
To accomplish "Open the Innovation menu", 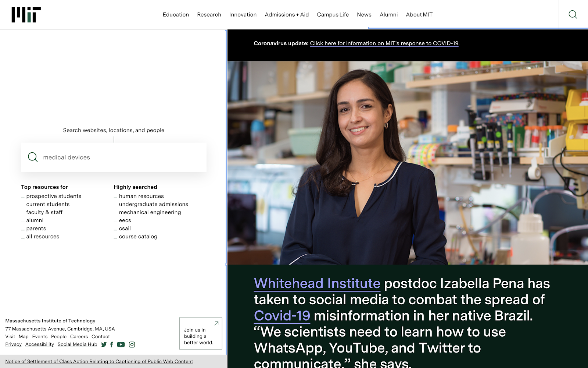I will [243, 15].
